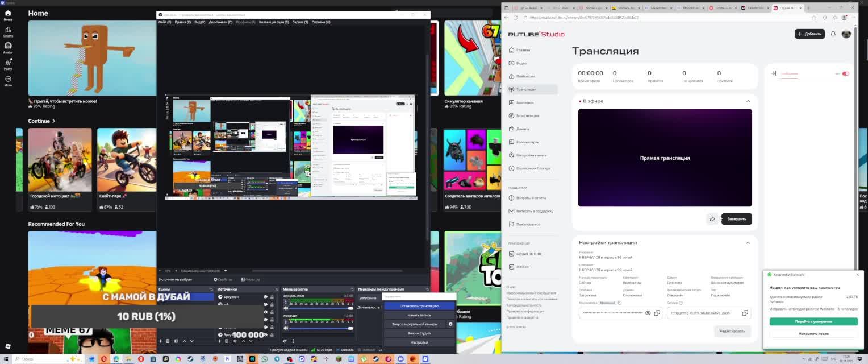This screenshot has height=364, width=868.
Task: Add a new source in OBS
Action: [x=219, y=341]
